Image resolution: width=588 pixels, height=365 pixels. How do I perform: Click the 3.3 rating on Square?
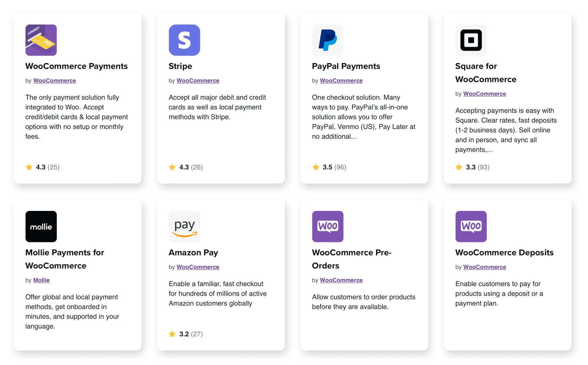tap(471, 167)
